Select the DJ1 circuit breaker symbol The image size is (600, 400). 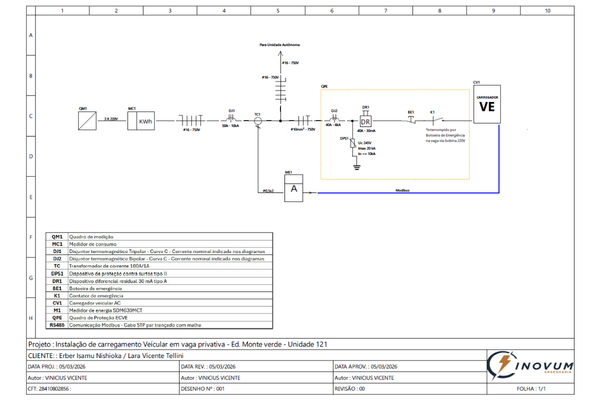tap(232, 120)
